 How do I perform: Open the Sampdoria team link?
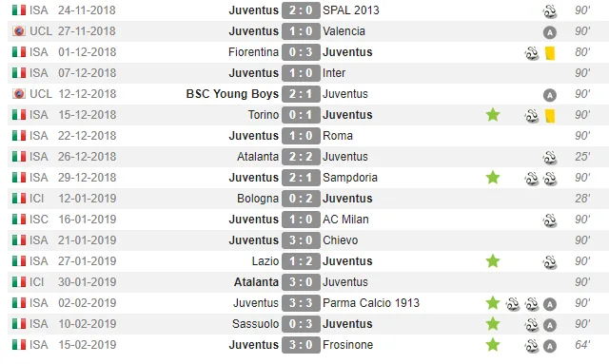pos(350,178)
